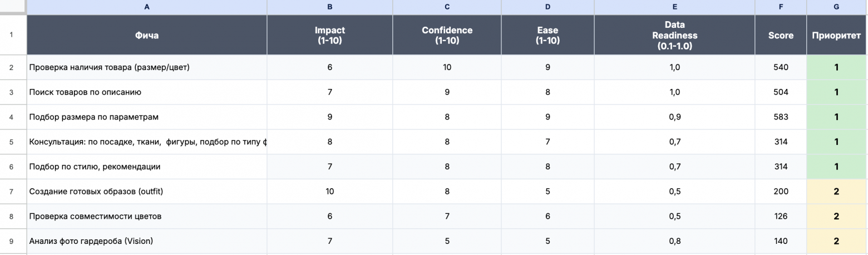868x255 pixels.
Task: Select column E header
Action: (x=674, y=7)
